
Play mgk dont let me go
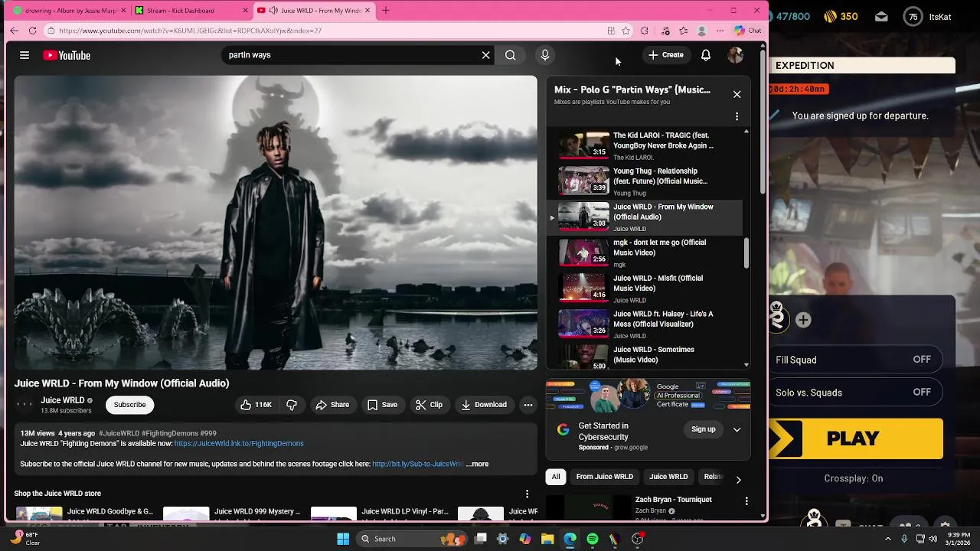(645, 253)
